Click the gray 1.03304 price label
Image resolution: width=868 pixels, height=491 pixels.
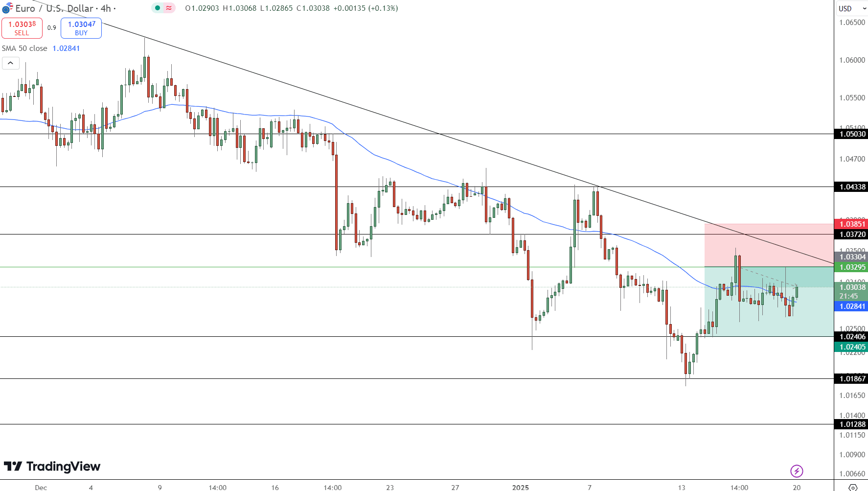pos(852,257)
